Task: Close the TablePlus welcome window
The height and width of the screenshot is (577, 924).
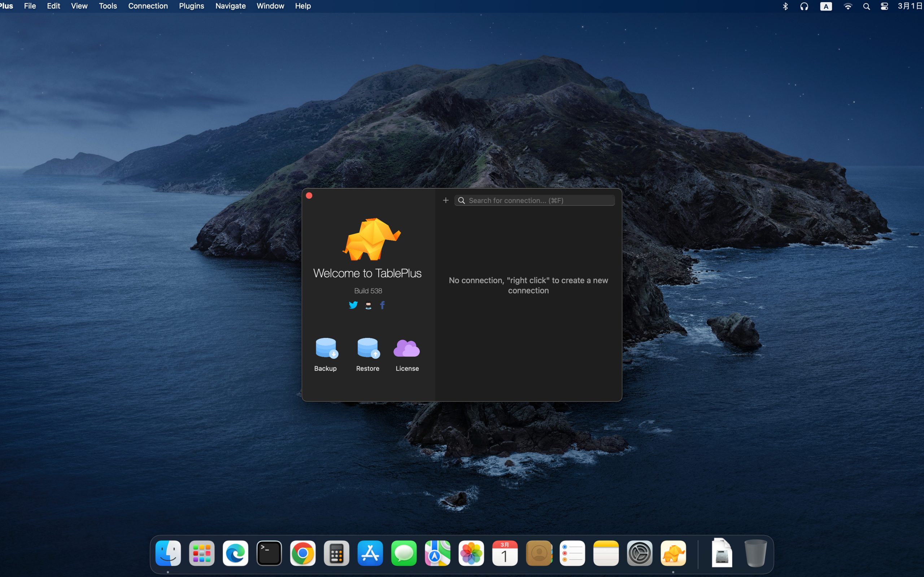Action: [309, 196]
